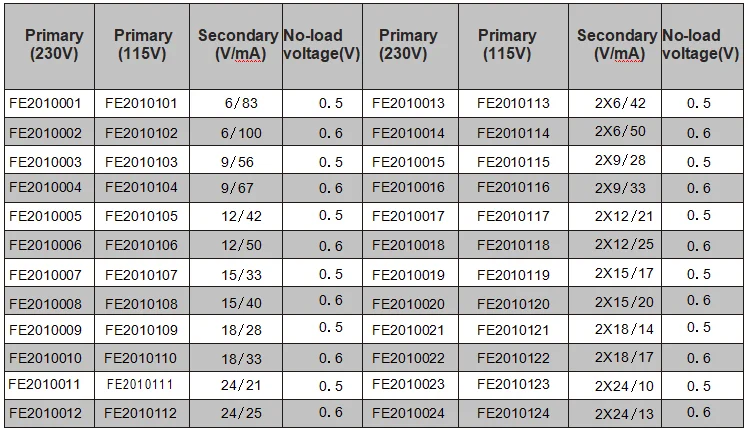Select cell FE2010024
The width and height of the screenshot is (750, 430).
(410, 413)
